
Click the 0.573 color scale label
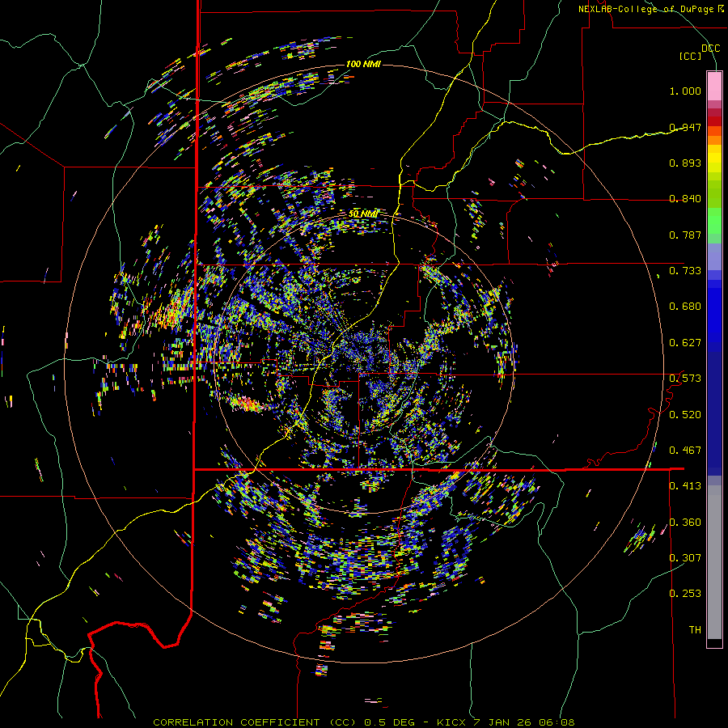pyautogui.click(x=685, y=379)
